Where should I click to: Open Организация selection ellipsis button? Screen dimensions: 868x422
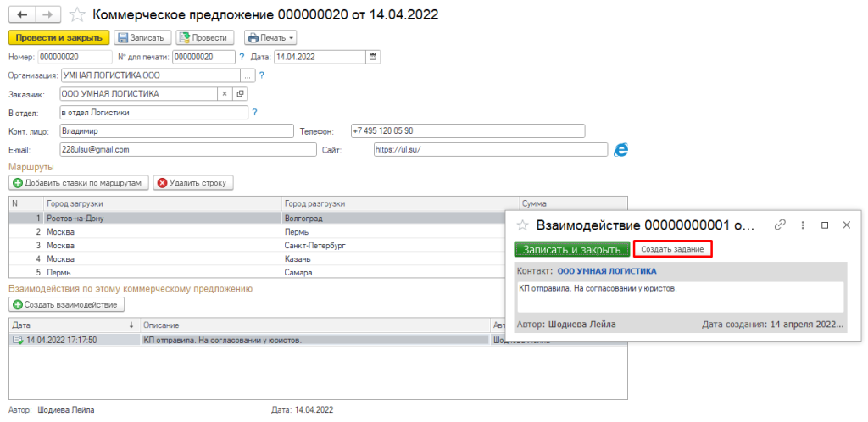pyautogui.click(x=248, y=75)
